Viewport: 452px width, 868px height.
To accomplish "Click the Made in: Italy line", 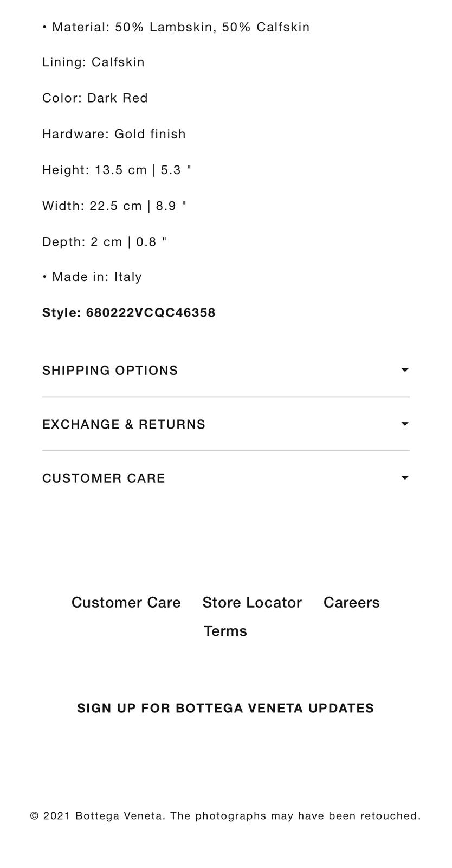I will coord(92,277).
